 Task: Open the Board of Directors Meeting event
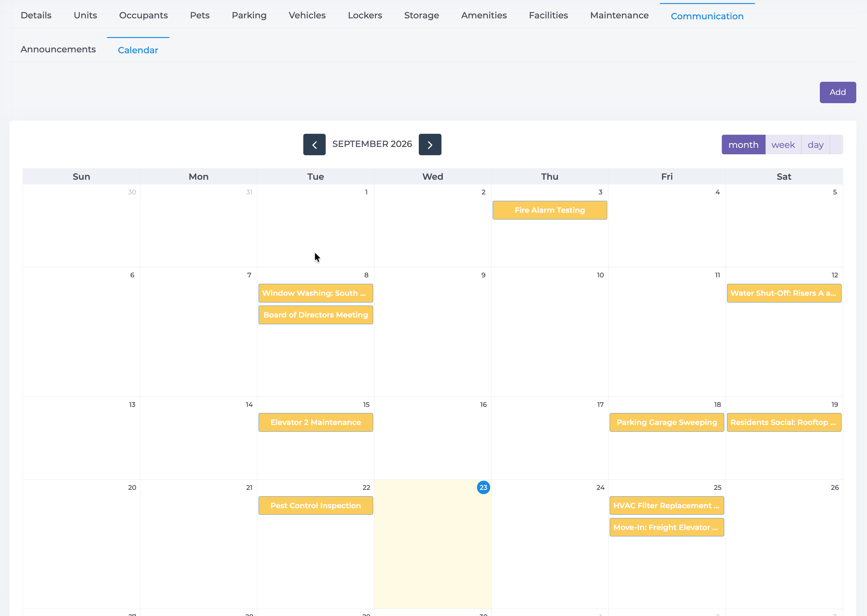click(316, 315)
